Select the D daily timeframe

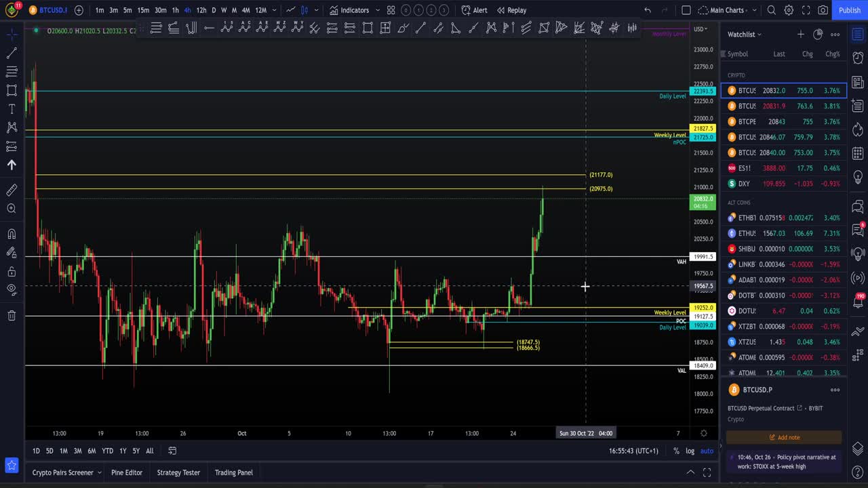214,10
